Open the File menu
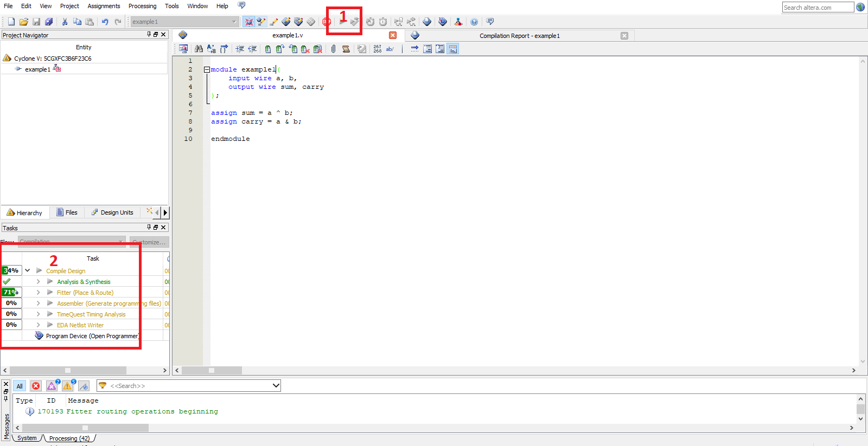The height and width of the screenshot is (446, 868). pos(8,6)
